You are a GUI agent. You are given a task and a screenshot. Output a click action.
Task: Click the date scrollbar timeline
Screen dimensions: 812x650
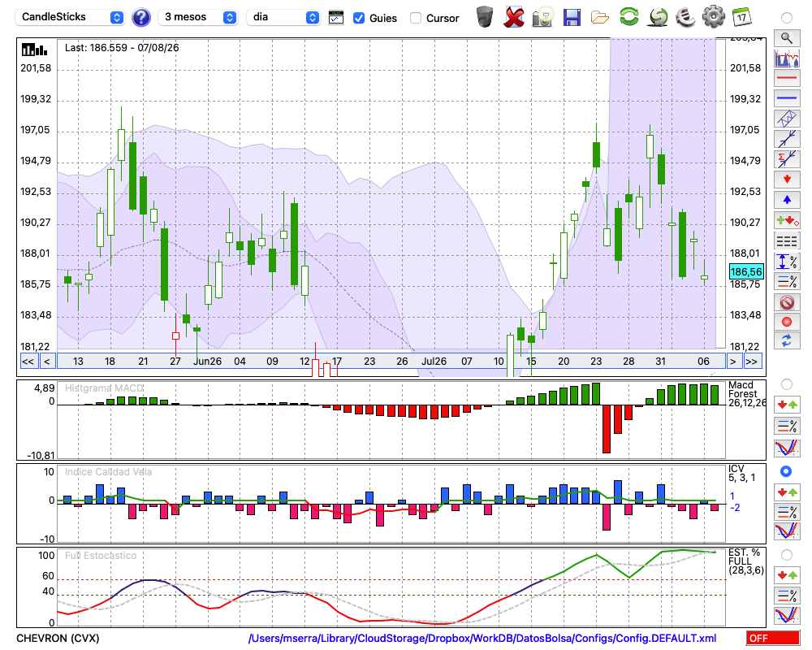(x=391, y=362)
